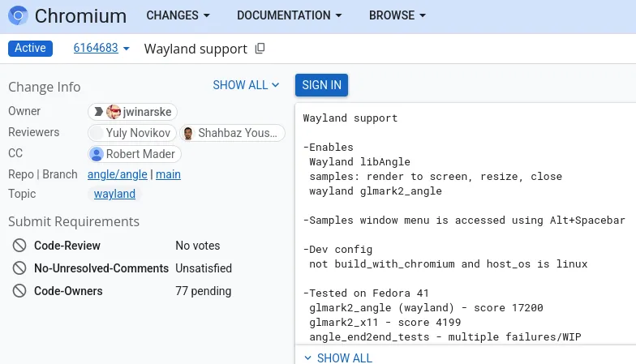Click the Yuly Novikov reviewer chip
The image size is (636, 364).
[131, 133]
